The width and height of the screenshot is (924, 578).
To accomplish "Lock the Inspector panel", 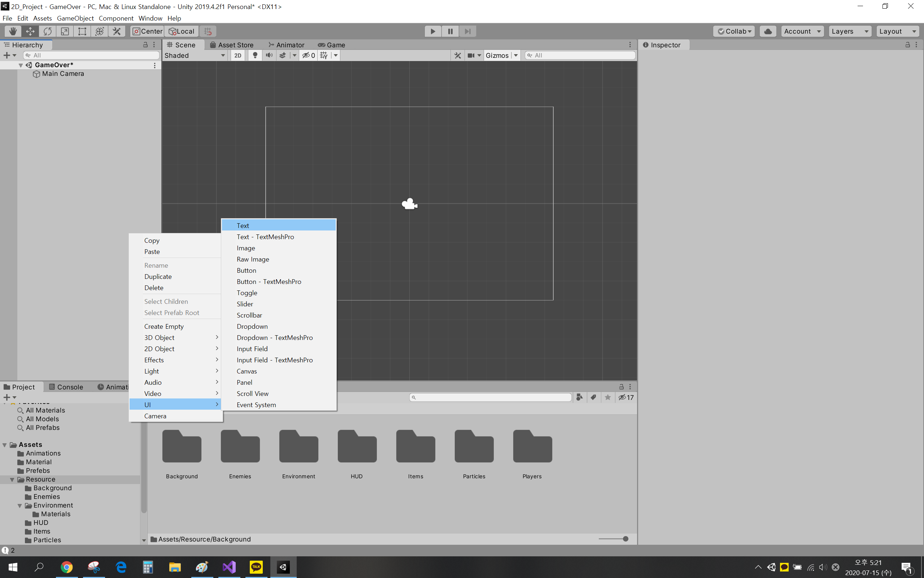I will coord(908,45).
